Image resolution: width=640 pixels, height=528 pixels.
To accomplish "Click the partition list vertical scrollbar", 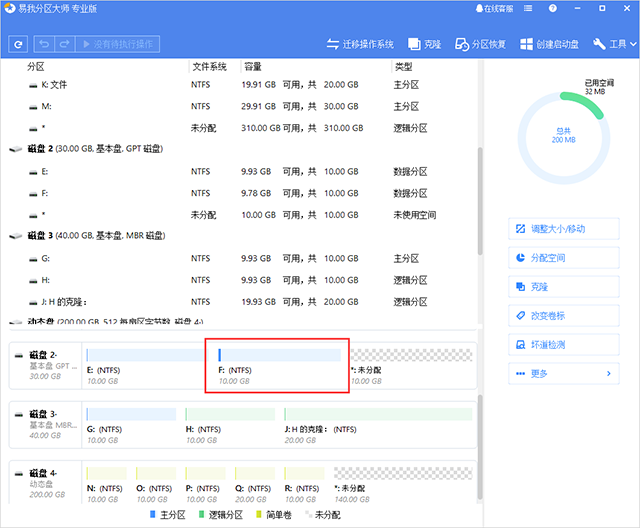I will click(x=478, y=200).
